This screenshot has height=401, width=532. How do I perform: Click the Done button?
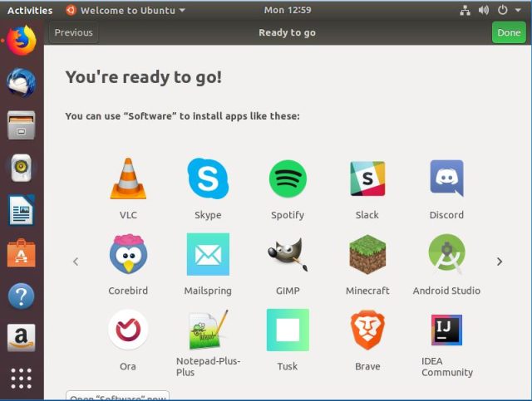click(508, 33)
